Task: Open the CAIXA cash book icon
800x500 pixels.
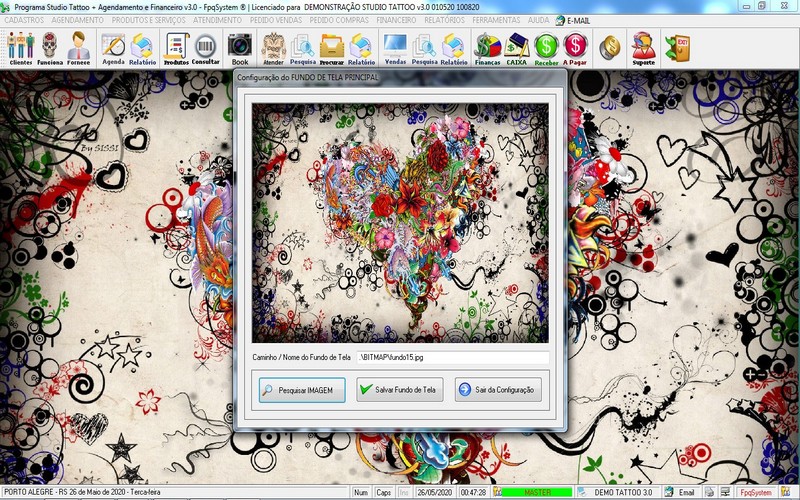Action: [x=516, y=49]
